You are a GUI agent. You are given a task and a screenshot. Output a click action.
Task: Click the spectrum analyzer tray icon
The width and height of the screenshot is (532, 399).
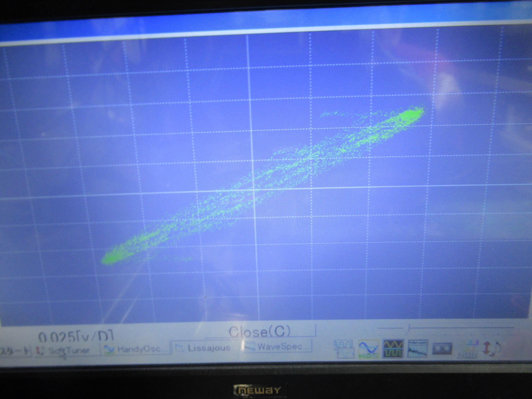click(x=418, y=348)
